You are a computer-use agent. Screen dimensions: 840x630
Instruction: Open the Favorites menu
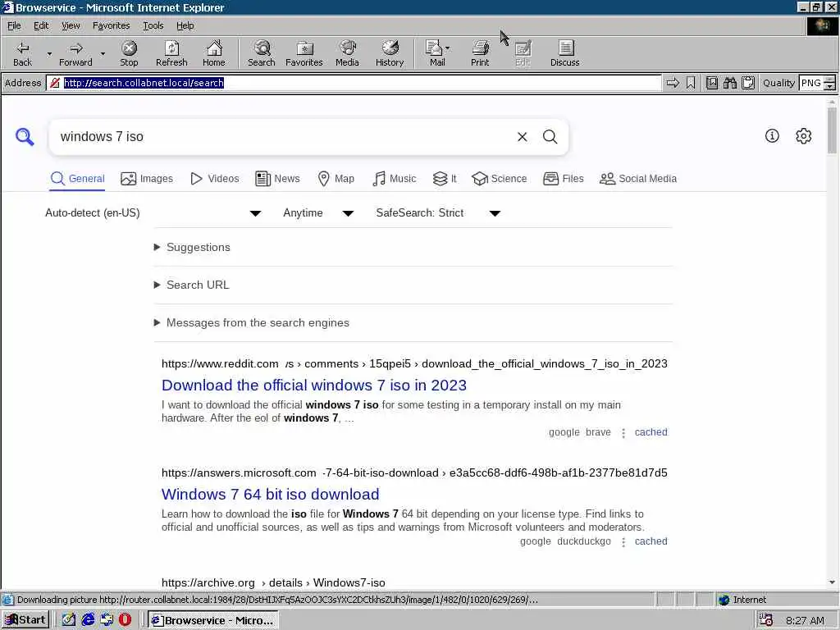111,25
